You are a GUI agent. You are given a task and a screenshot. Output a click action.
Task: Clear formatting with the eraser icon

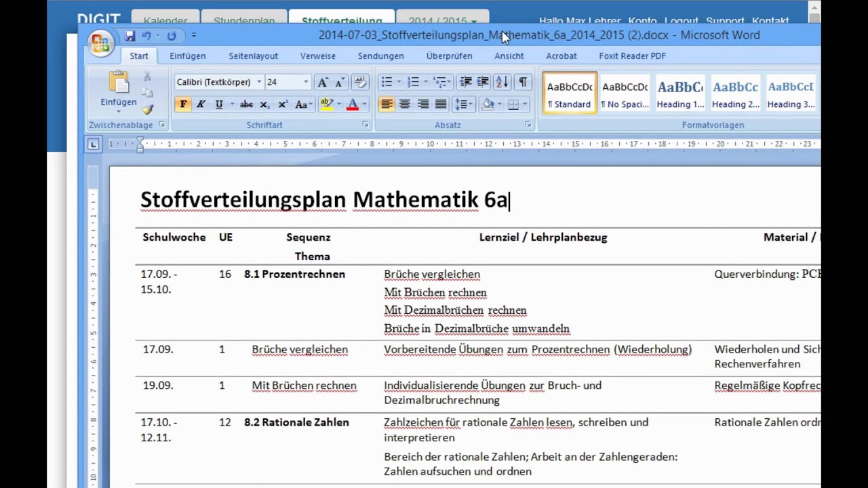click(x=361, y=82)
